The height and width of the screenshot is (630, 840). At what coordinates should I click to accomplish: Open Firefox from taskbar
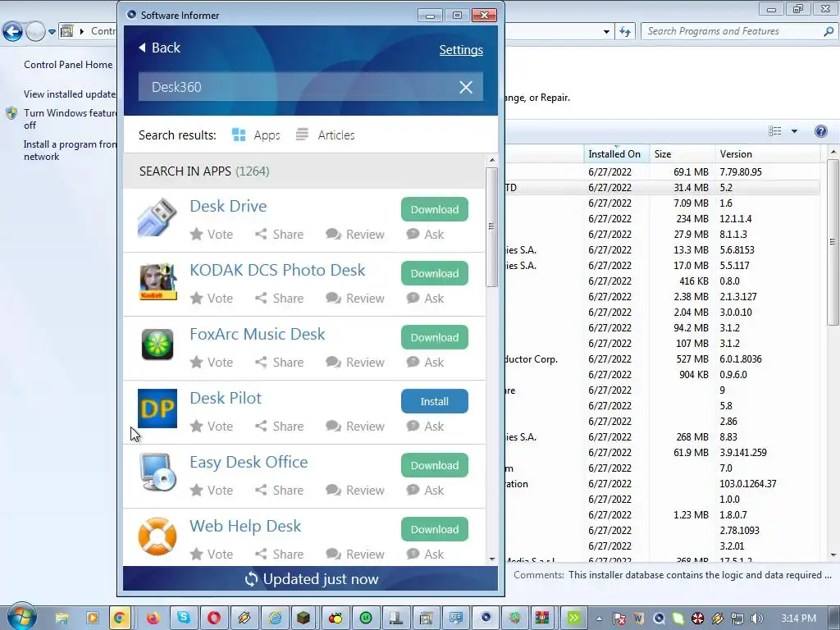(x=153, y=618)
